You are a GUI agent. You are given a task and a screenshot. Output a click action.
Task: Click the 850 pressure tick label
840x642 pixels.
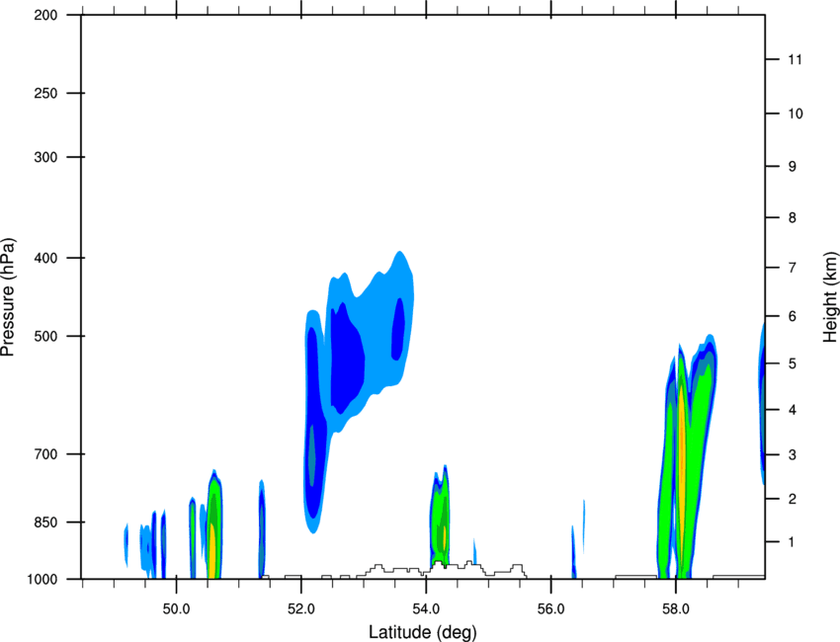[x=45, y=522]
